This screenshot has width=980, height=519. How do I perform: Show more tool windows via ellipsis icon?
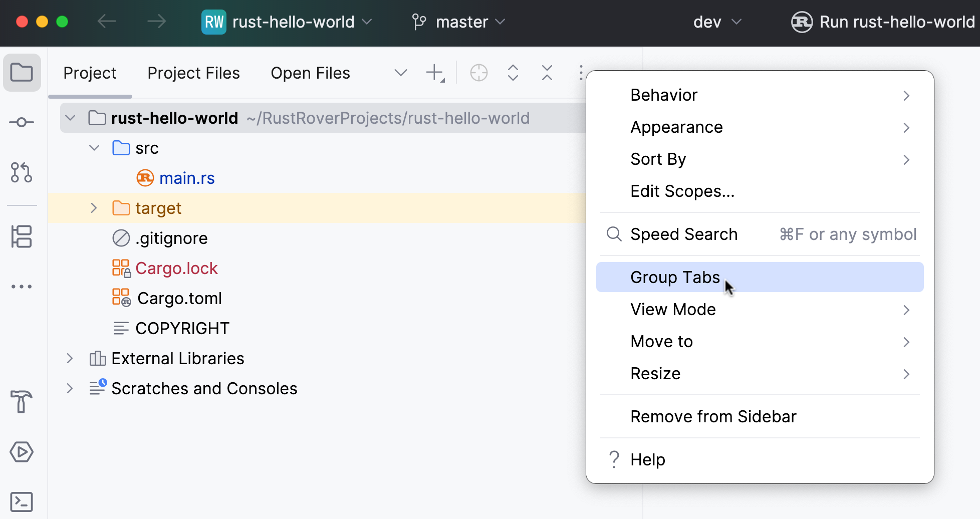click(x=22, y=286)
